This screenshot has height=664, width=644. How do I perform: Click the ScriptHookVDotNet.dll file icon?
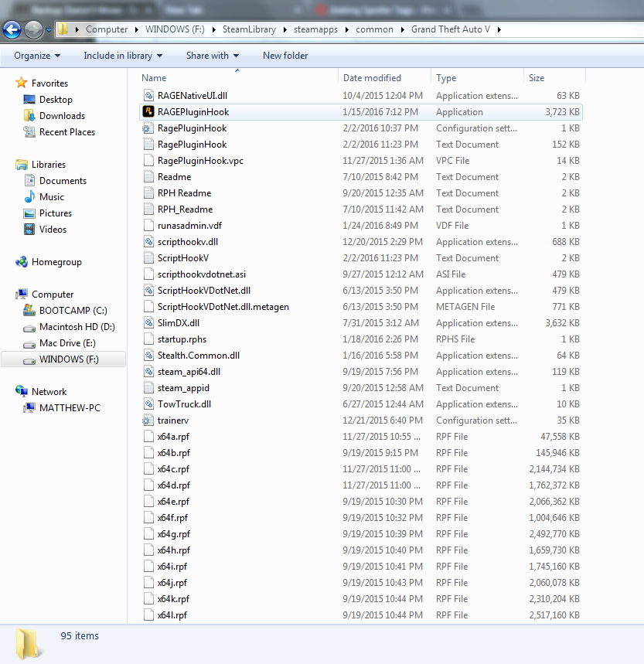point(148,291)
